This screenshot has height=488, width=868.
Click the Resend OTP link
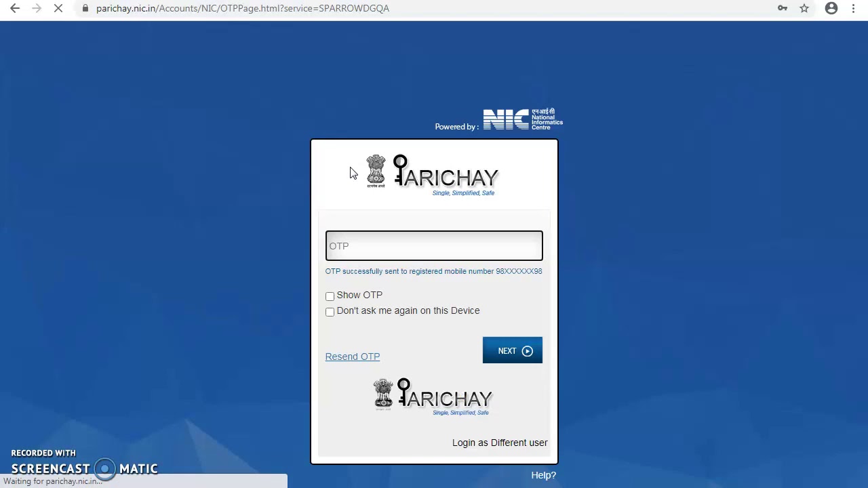tap(353, 357)
